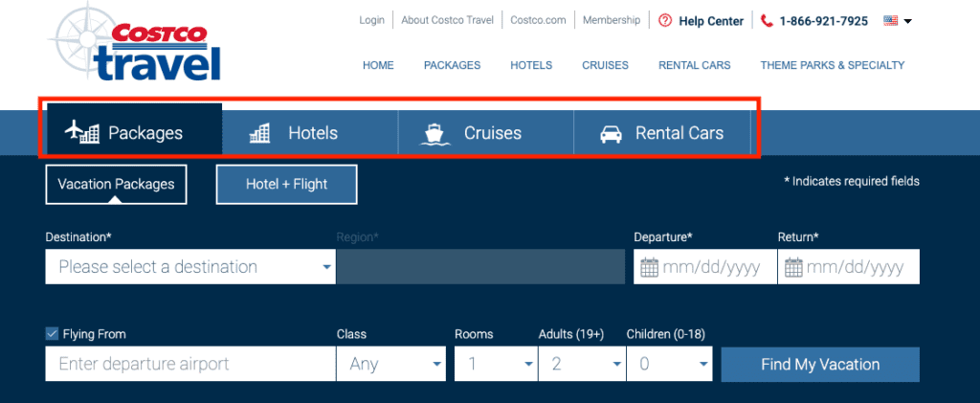Click the red phone icon

[x=767, y=20]
